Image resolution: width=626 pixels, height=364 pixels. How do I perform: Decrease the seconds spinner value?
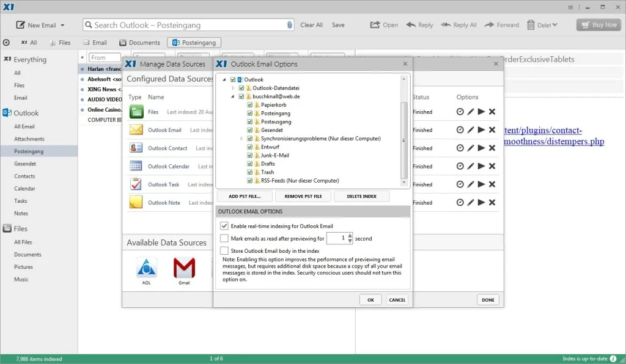(x=350, y=241)
